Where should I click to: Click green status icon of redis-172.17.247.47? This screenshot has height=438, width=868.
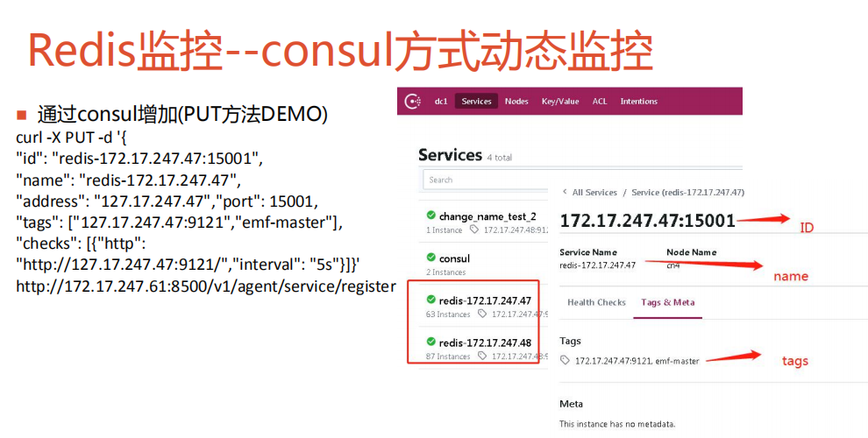pyautogui.click(x=430, y=300)
